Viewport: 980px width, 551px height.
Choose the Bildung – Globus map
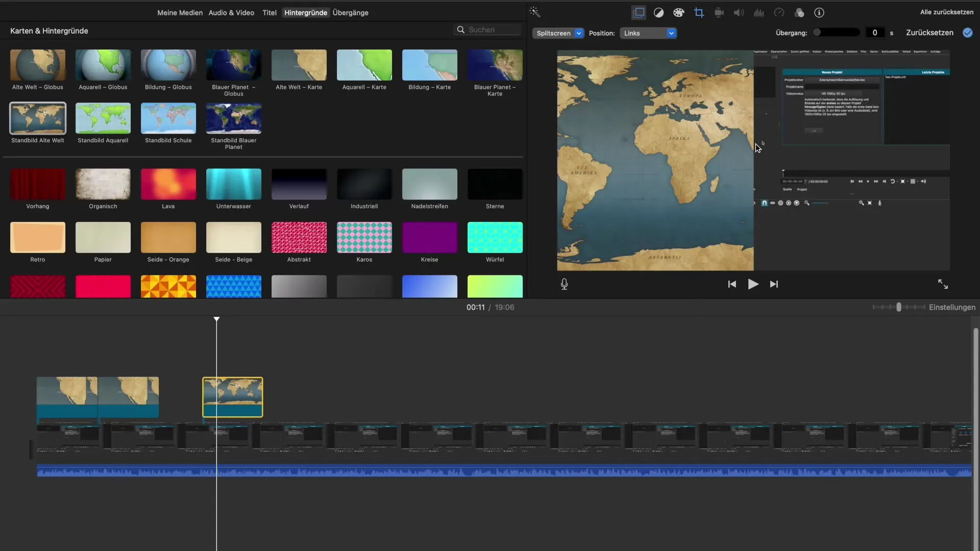[168, 65]
